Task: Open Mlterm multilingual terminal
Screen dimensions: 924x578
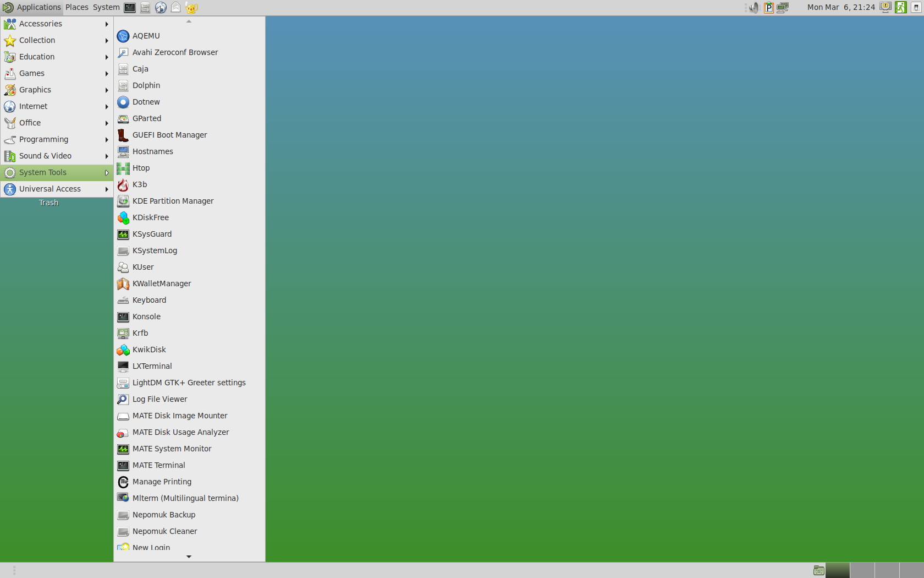Action: click(x=189, y=498)
